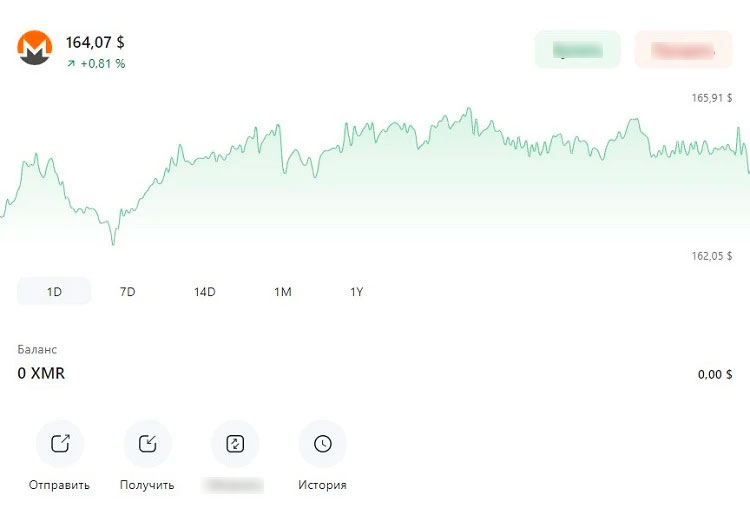Click the swap arrows icon
Image resolution: width=750 pixels, height=515 pixels.
click(x=235, y=444)
